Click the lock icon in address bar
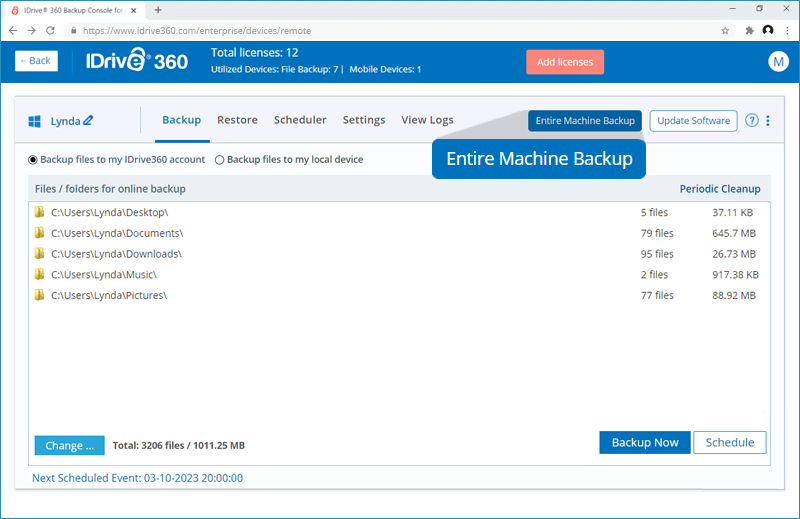The width and height of the screenshot is (800, 519). 73,31
